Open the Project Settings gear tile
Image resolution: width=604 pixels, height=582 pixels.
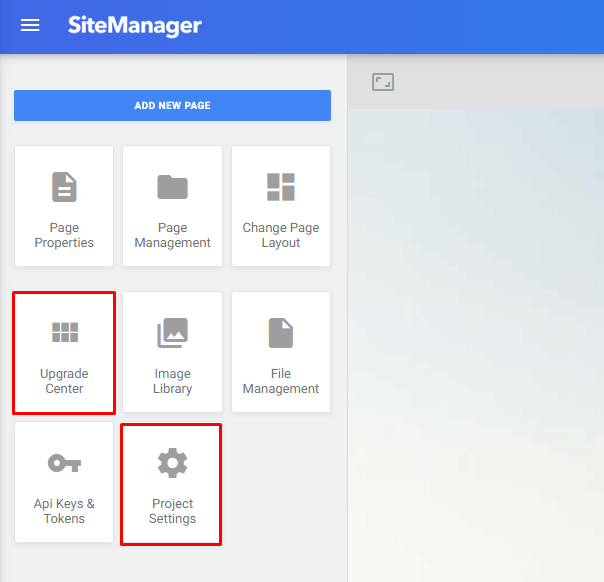coord(171,484)
